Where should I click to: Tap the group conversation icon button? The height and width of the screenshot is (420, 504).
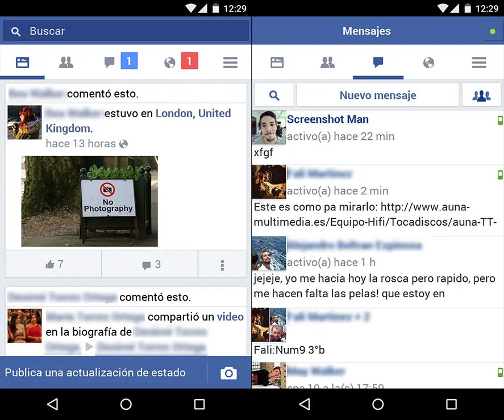[x=481, y=95]
